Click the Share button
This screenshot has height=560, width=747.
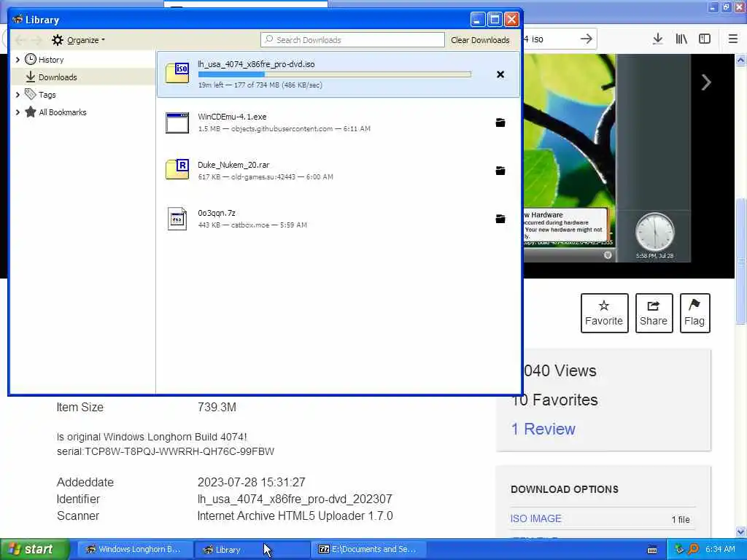[x=654, y=313]
